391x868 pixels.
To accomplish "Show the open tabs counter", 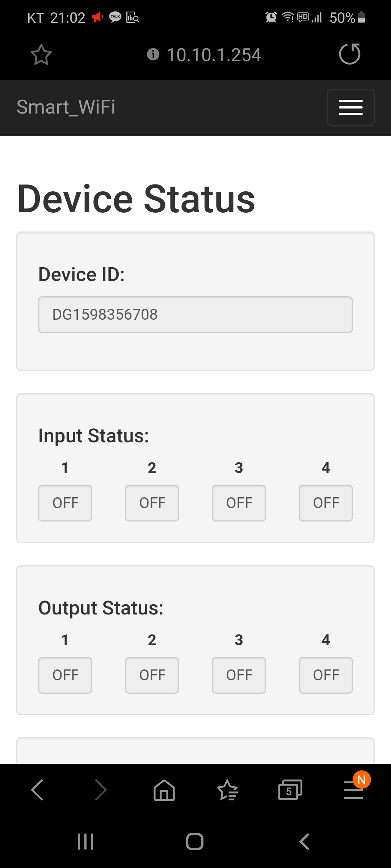I will coord(290,790).
